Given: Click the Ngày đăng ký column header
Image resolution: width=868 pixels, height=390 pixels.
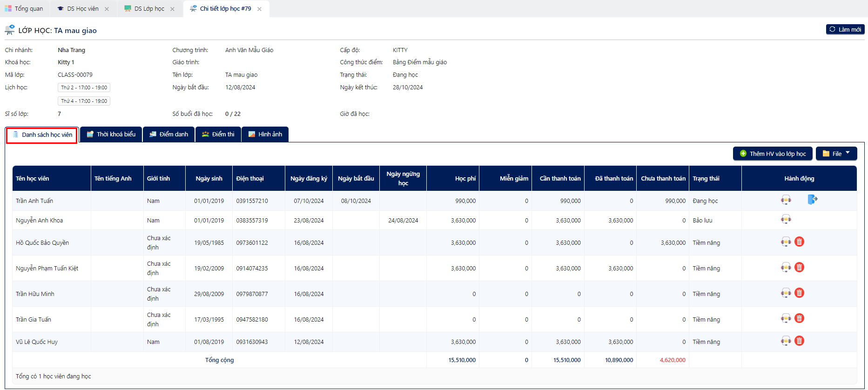Looking at the screenshot, I should [x=309, y=178].
